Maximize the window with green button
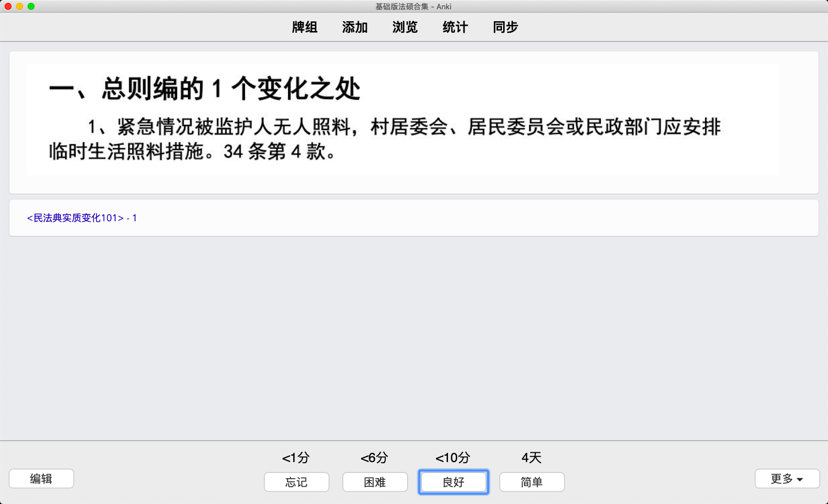 coord(31,6)
